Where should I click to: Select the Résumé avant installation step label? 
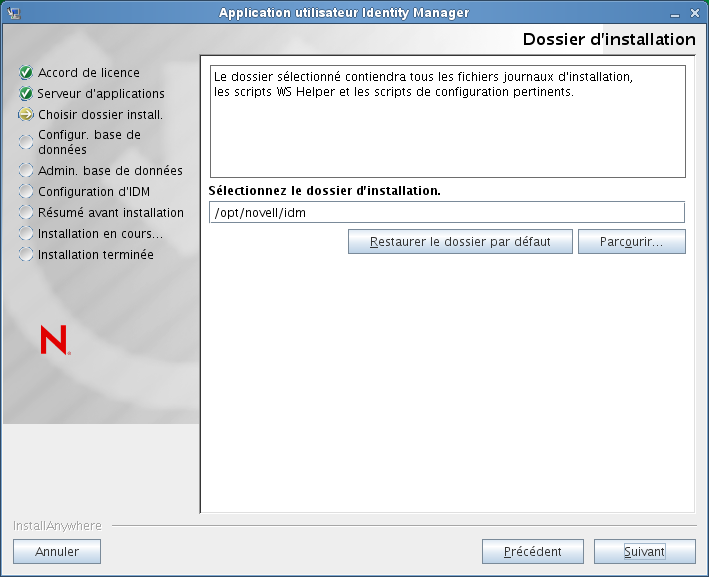111,212
